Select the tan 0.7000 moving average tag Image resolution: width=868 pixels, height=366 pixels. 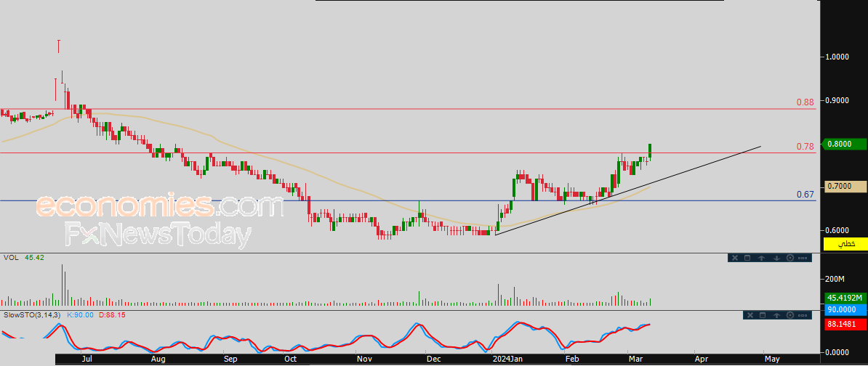tap(845, 187)
